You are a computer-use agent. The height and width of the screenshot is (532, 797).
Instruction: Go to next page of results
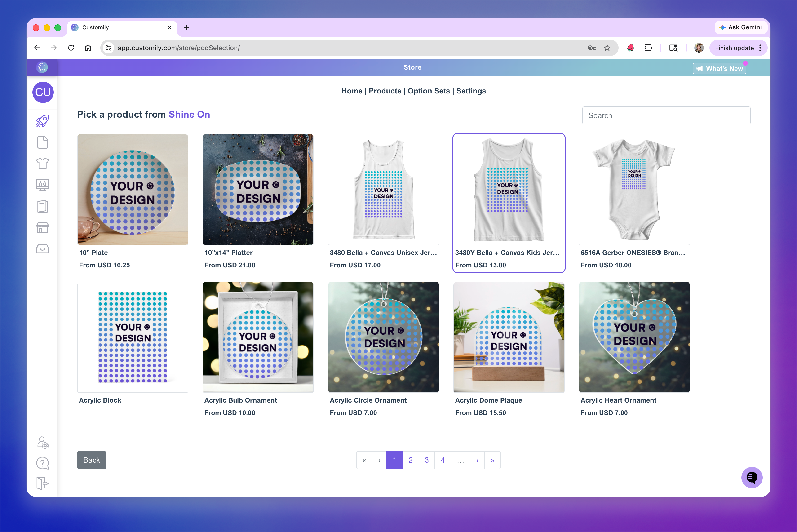(477, 460)
